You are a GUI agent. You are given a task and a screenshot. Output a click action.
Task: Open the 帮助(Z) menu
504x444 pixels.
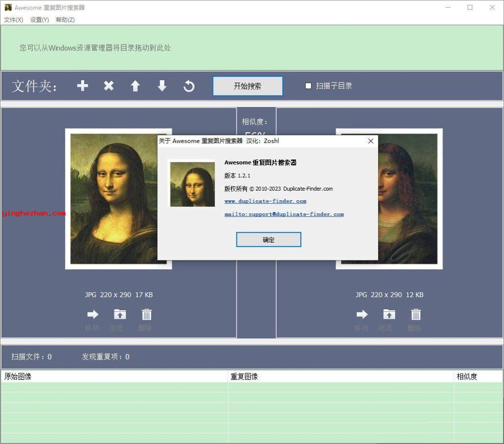point(65,20)
